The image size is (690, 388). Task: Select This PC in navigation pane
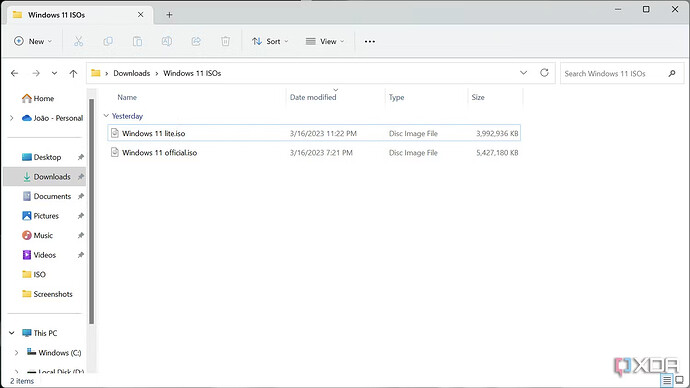[x=40, y=333]
